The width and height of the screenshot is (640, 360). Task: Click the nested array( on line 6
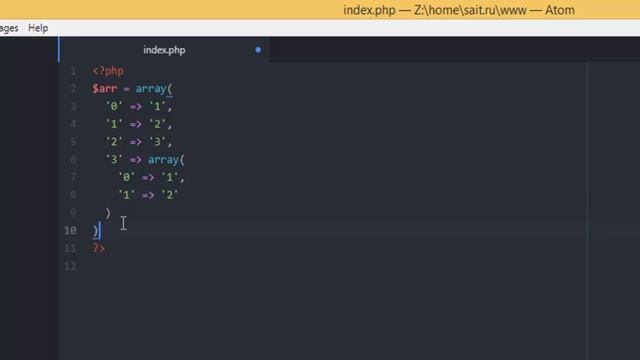(167, 159)
